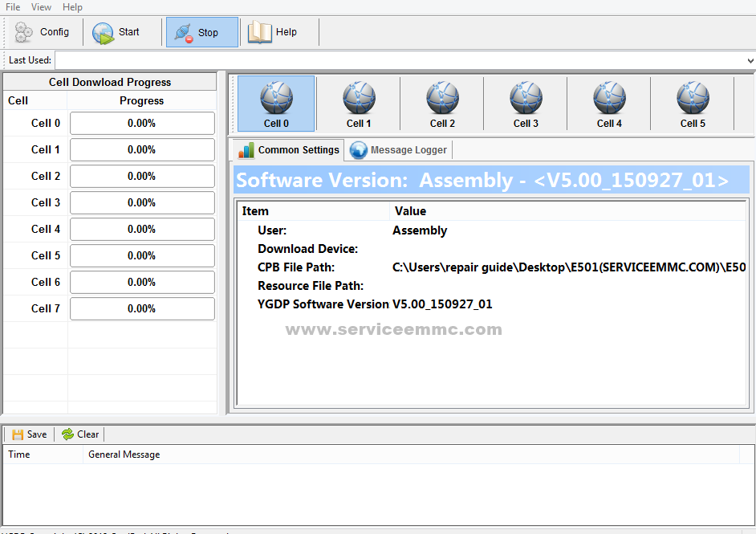Open the Config tool

coord(43,32)
